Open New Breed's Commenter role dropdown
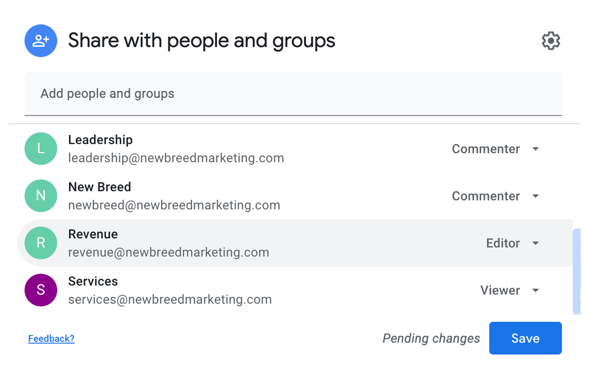This screenshot has height=373, width=600. pos(496,196)
